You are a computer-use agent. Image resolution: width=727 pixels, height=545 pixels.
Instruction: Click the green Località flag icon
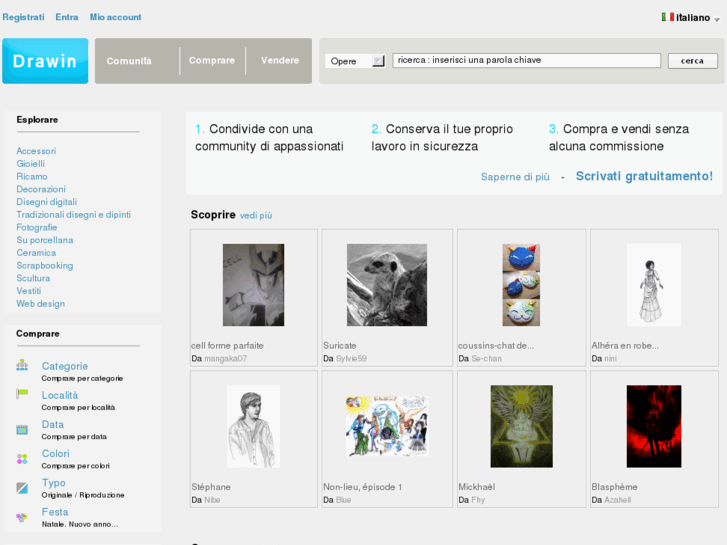[22, 394]
